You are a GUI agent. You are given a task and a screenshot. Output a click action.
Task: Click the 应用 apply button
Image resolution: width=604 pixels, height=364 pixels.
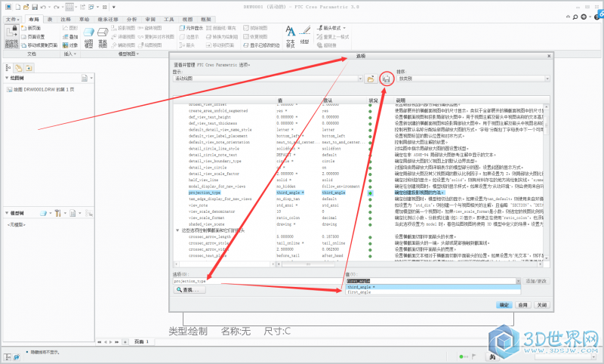click(x=522, y=304)
